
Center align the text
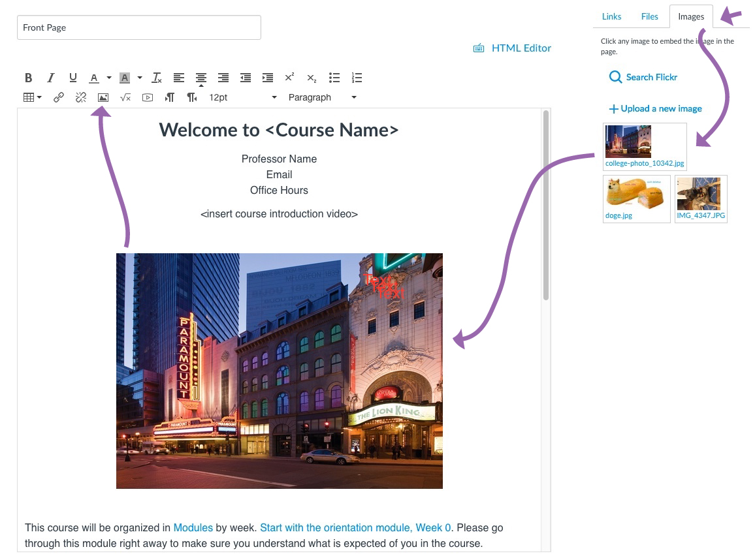click(201, 78)
